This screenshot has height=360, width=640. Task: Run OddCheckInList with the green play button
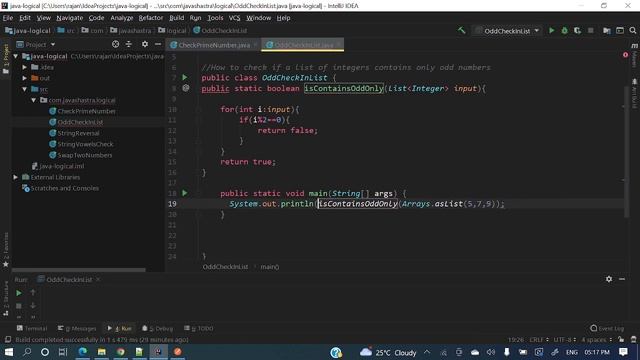[551, 31]
